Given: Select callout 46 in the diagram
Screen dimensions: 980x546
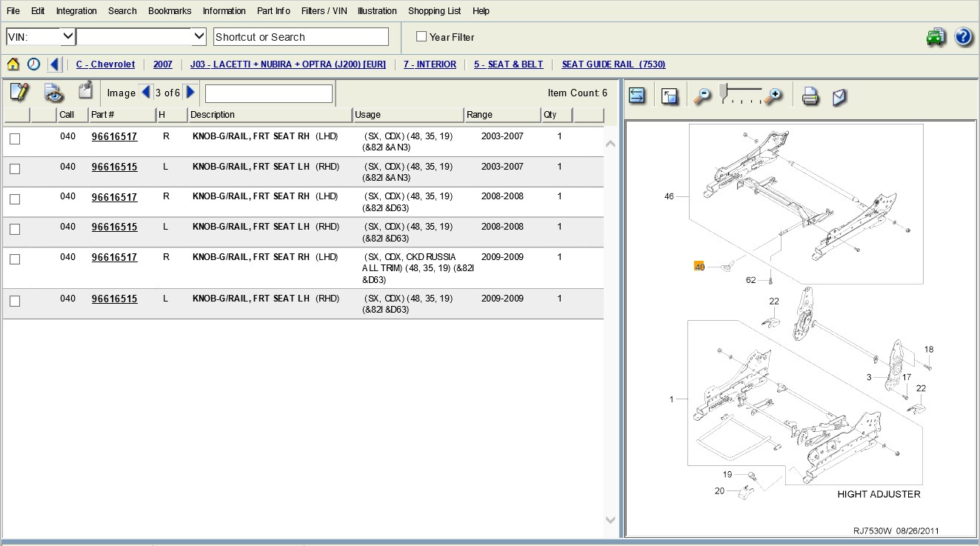Looking at the screenshot, I should [x=669, y=196].
